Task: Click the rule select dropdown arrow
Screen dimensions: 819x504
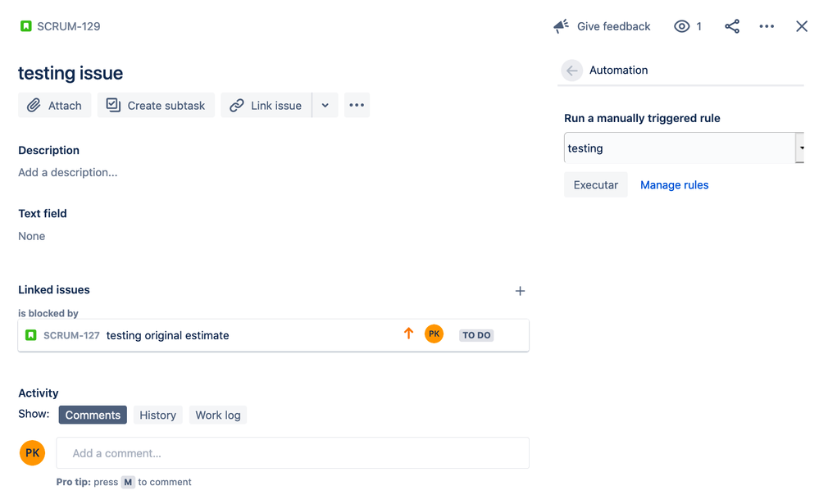Action: 801,148
